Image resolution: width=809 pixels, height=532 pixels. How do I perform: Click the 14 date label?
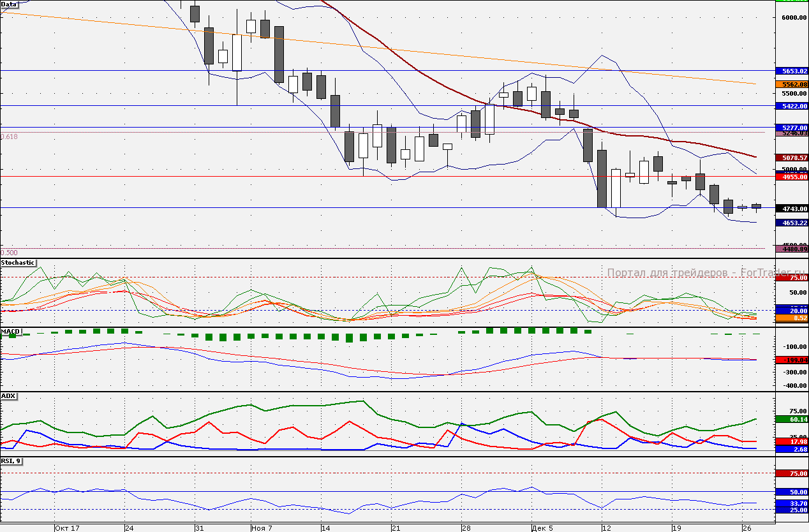pos(325,528)
